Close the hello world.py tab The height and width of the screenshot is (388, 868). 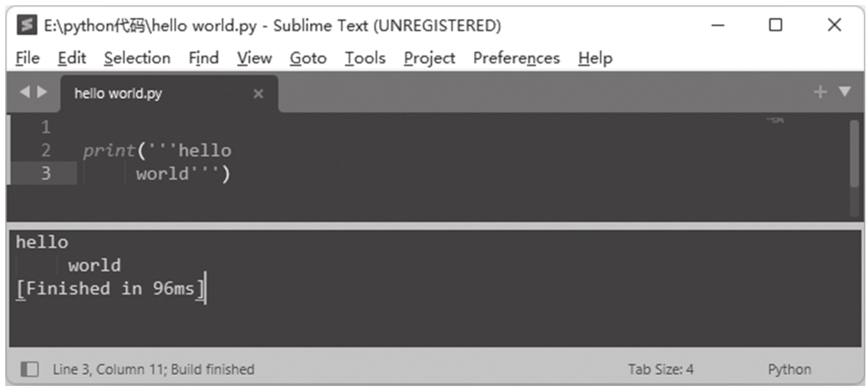[258, 94]
